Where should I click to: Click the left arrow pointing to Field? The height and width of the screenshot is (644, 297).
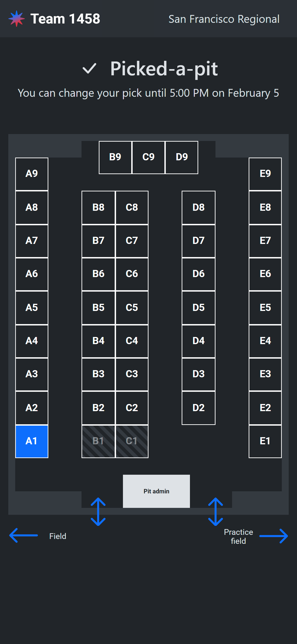click(23, 535)
